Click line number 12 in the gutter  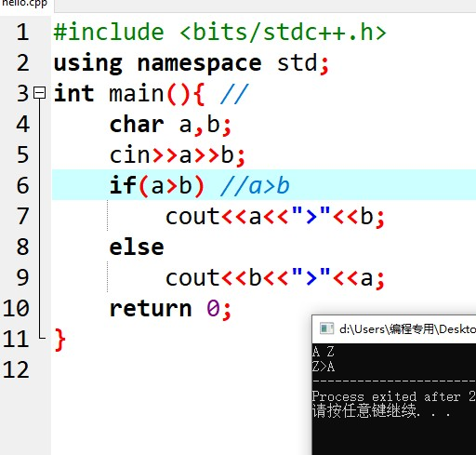coord(16,369)
